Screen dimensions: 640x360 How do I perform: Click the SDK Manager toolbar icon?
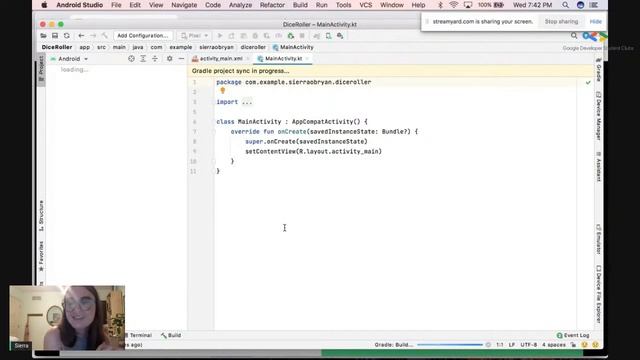[340, 36]
